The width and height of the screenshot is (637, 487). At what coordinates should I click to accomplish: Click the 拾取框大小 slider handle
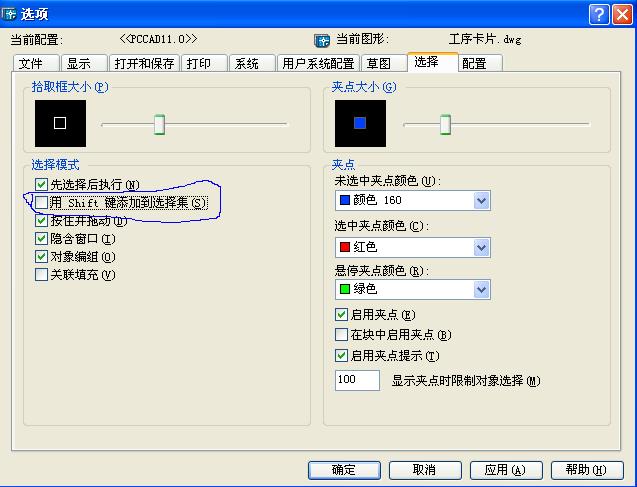(159, 124)
